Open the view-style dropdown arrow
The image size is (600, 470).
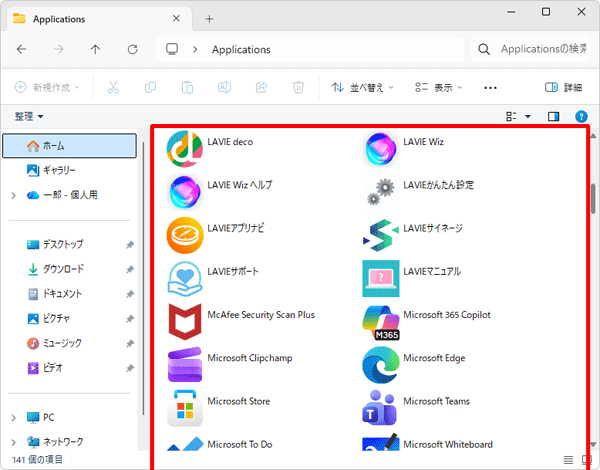tap(528, 116)
